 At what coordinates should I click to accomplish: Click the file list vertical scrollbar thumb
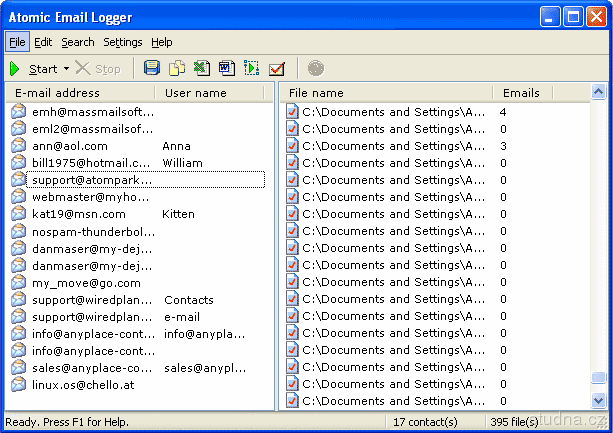tap(598, 378)
